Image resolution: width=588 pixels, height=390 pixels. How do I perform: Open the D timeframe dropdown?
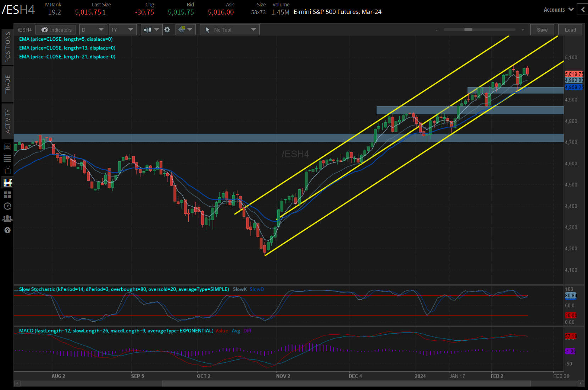pos(93,30)
